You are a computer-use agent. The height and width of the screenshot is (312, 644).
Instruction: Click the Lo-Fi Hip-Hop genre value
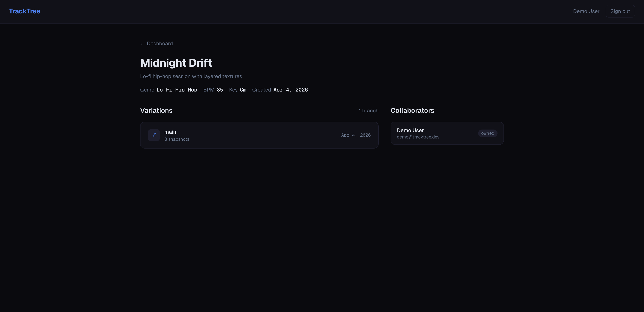[176, 90]
